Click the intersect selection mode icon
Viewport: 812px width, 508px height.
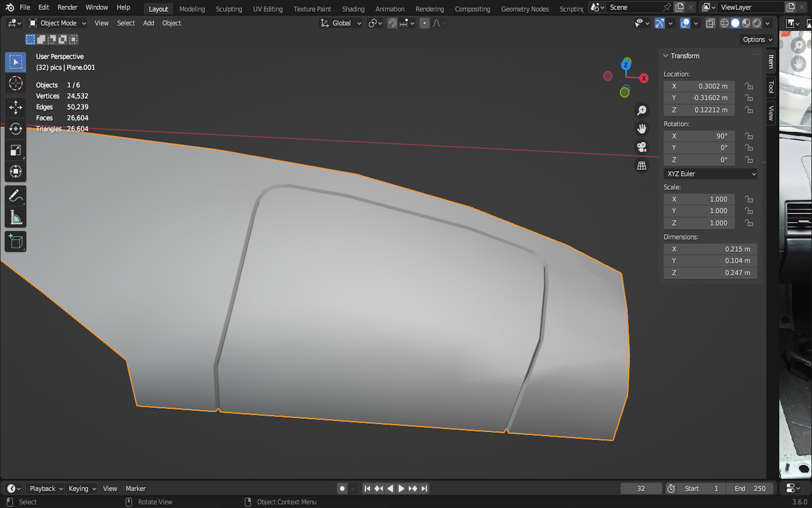tap(73, 40)
